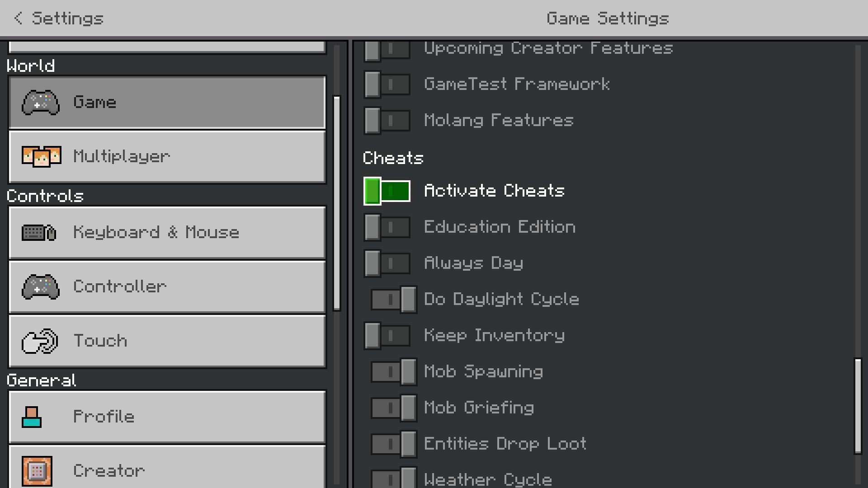Select the Game settings icon
Viewport: 868px width, 488px height.
pos(40,101)
